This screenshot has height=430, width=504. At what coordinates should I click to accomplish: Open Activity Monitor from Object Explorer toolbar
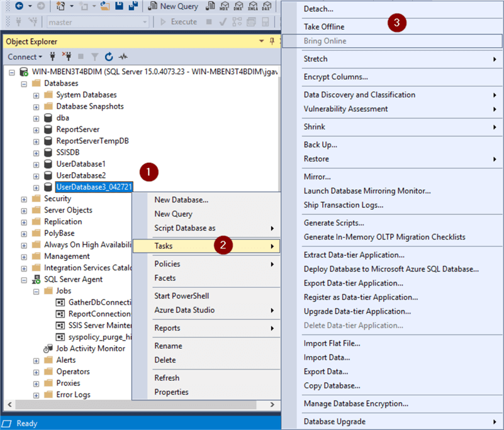tap(121, 57)
